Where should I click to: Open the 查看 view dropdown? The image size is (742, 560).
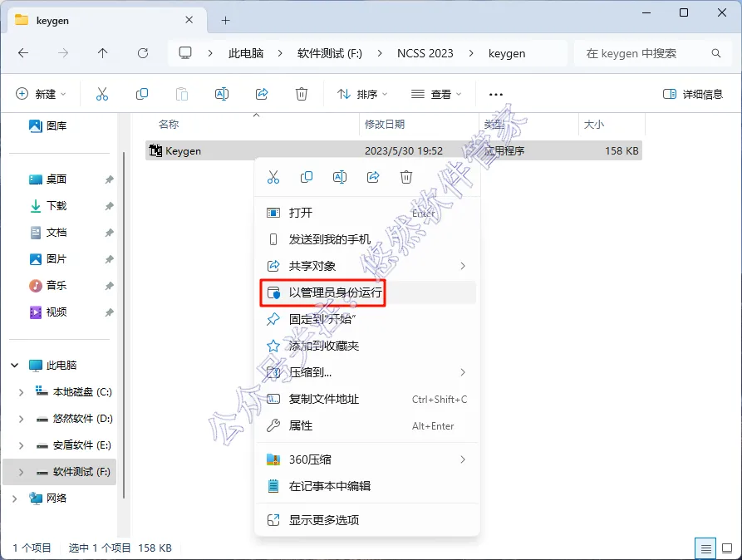click(436, 94)
